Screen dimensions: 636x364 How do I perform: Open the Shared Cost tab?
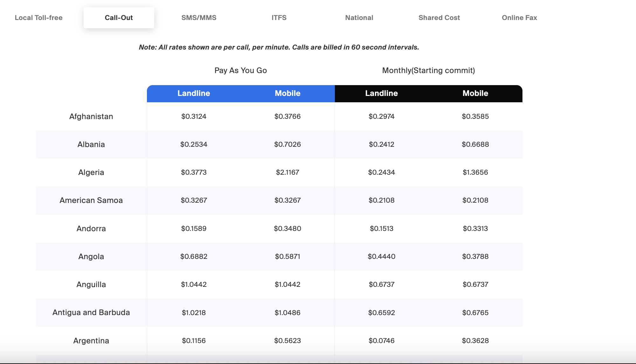pyautogui.click(x=439, y=18)
